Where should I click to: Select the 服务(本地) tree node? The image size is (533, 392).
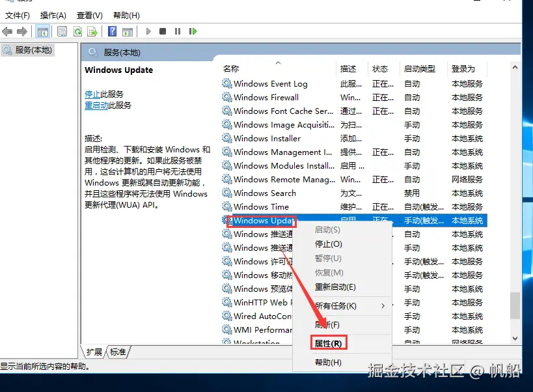click(28, 50)
